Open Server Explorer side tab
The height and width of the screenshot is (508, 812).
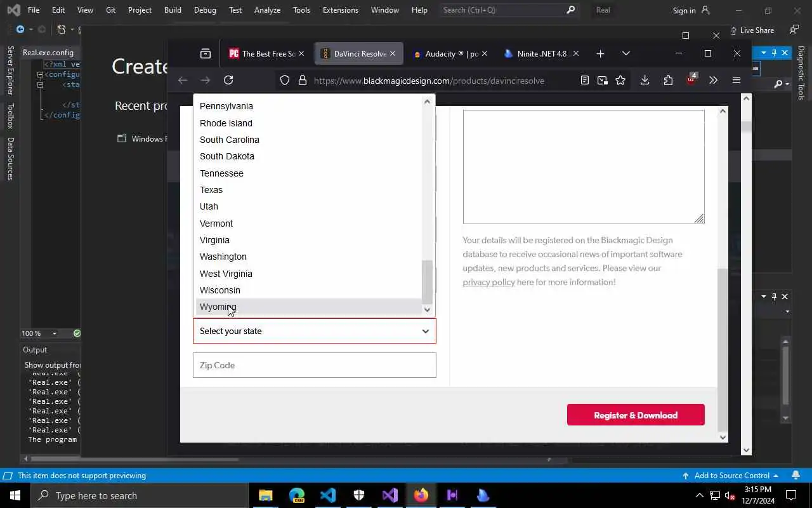pos(10,70)
